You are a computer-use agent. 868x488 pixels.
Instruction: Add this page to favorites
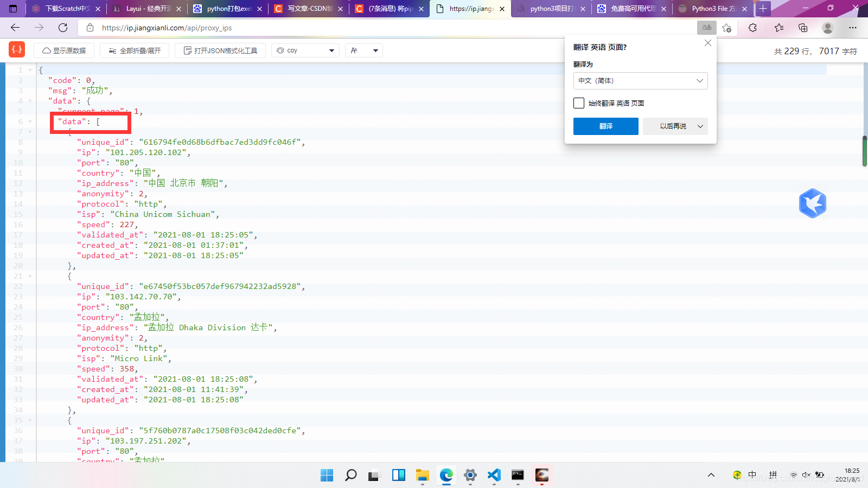[x=727, y=28]
